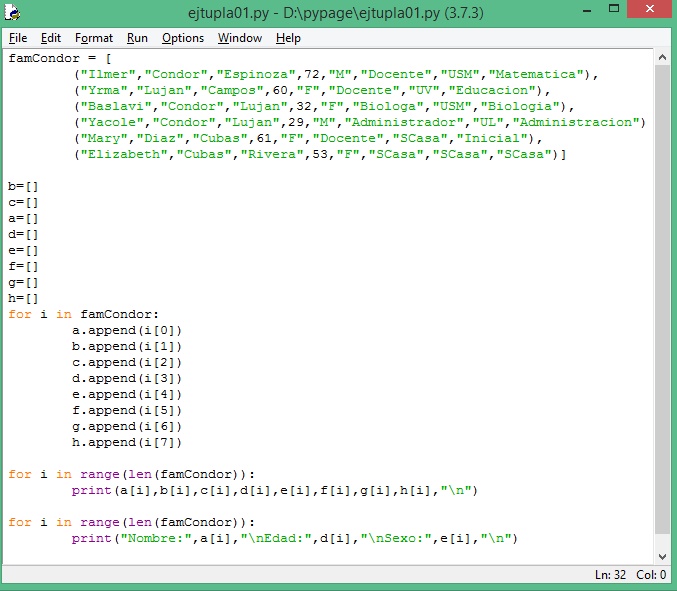This screenshot has width=677, height=591.
Task: Open the Help menu
Action: click(x=288, y=38)
